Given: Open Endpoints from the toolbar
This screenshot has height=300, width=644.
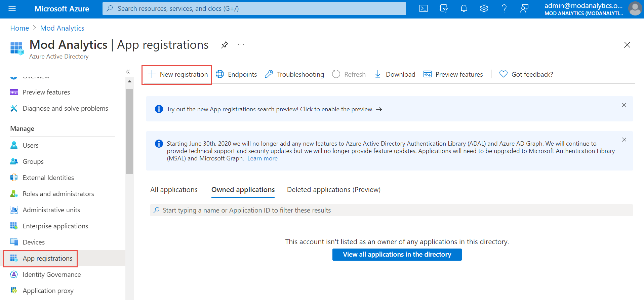Looking at the screenshot, I should tap(236, 74).
